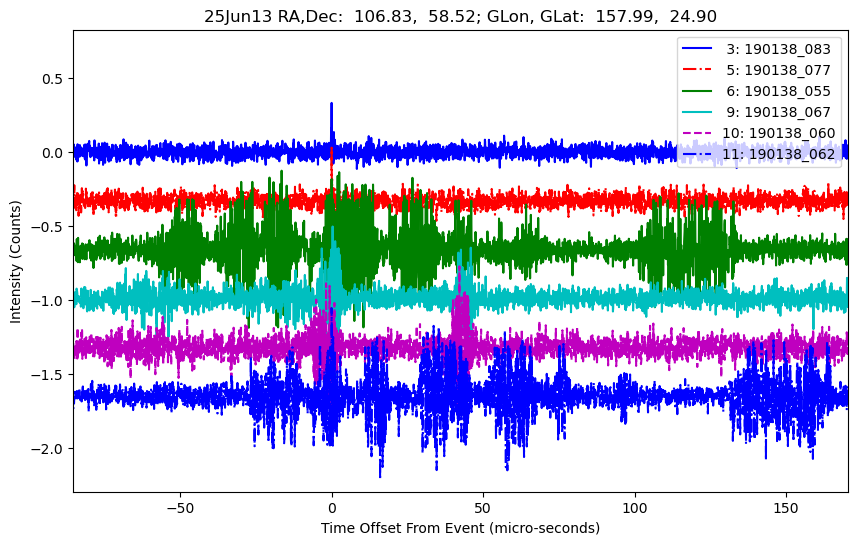Click the y-axis label Intensity (Counts)

tap(16, 260)
